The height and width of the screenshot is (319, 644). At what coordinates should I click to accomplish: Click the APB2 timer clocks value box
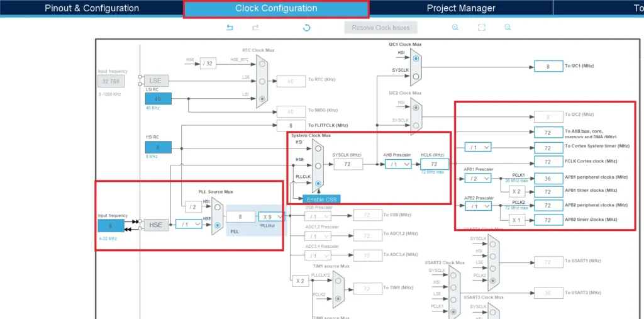(548, 220)
